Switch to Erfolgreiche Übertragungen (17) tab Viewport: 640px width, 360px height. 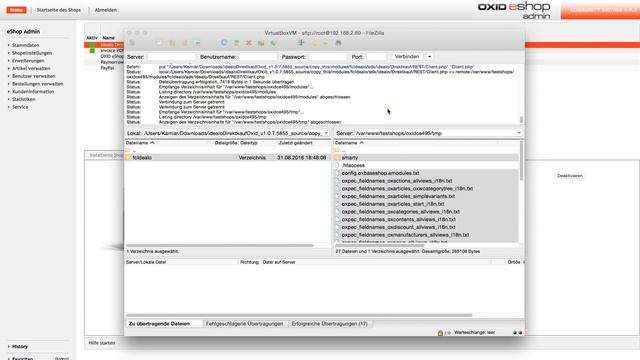329,324
